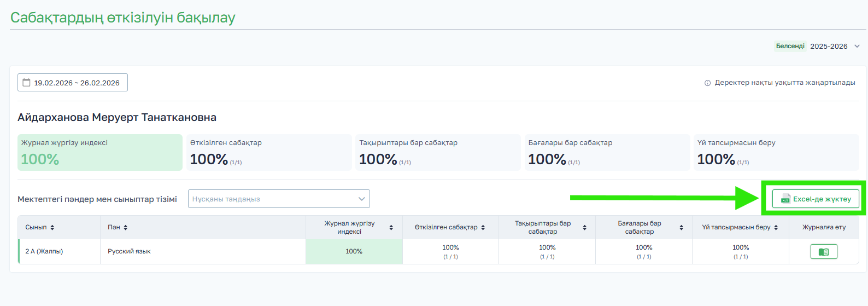
Task: Expand the 2025-2026 academic year selector
Action: (835, 46)
